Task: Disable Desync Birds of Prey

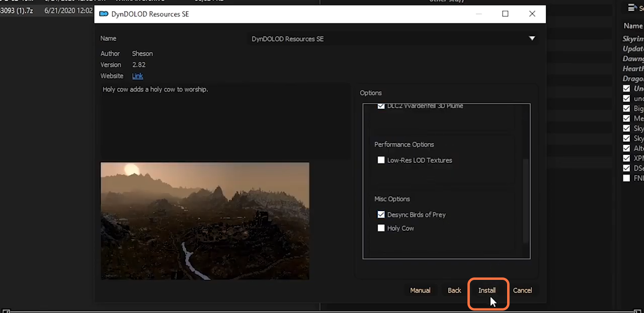Action: pyautogui.click(x=381, y=215)
